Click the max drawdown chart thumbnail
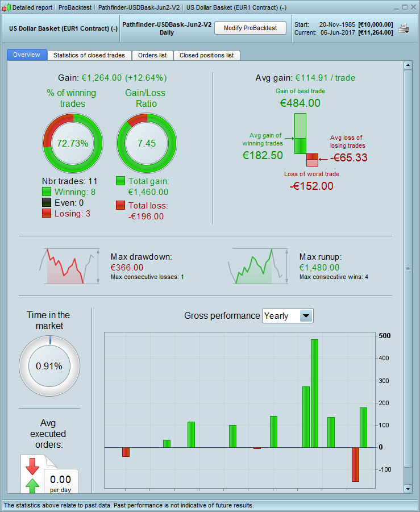The image size is (420, 512). (69, 266)
